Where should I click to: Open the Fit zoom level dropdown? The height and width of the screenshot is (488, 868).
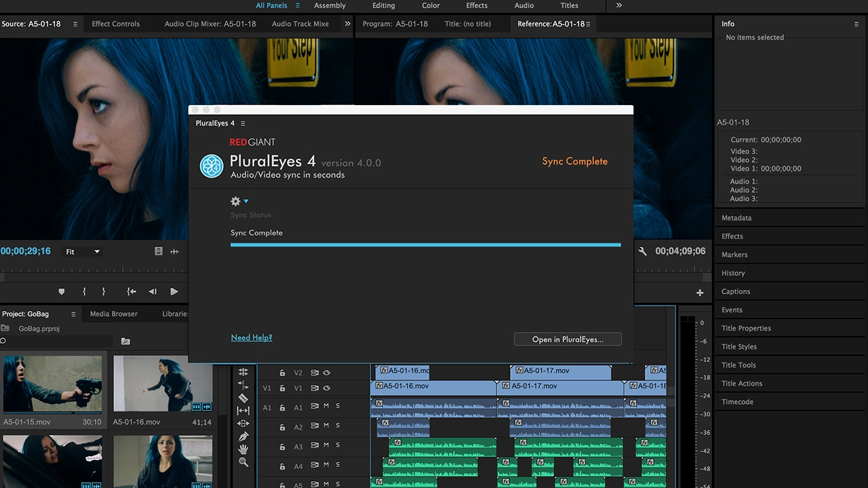[83, 251]
